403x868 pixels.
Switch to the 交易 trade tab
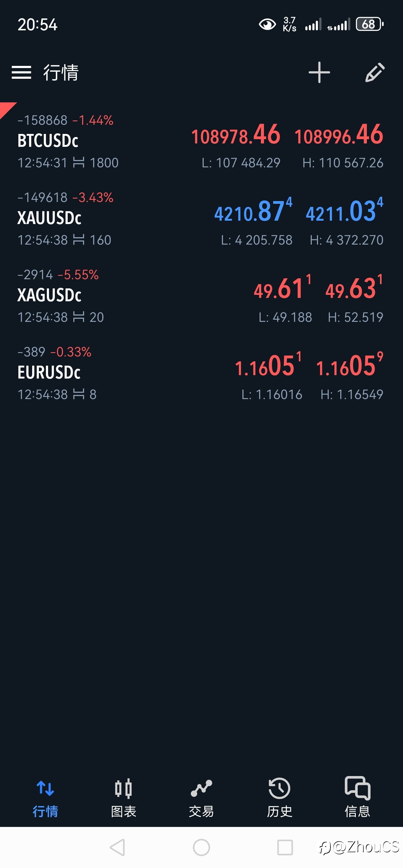[201, 797]
